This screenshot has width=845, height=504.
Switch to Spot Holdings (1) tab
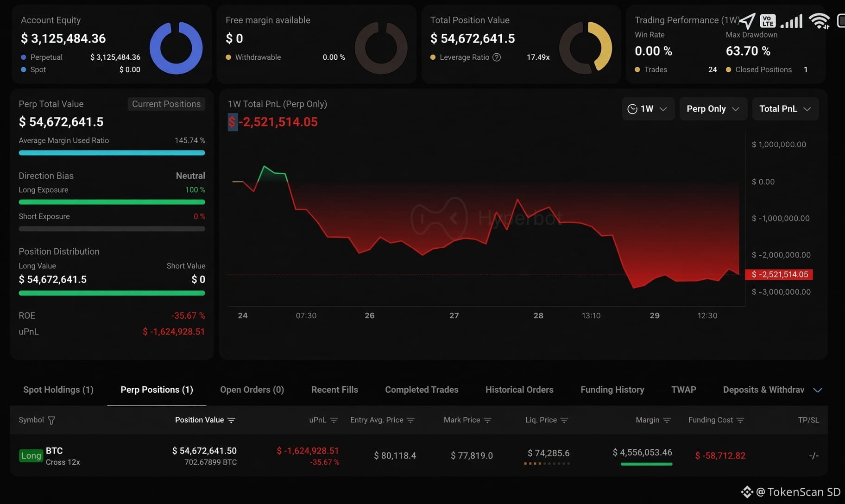58,390
